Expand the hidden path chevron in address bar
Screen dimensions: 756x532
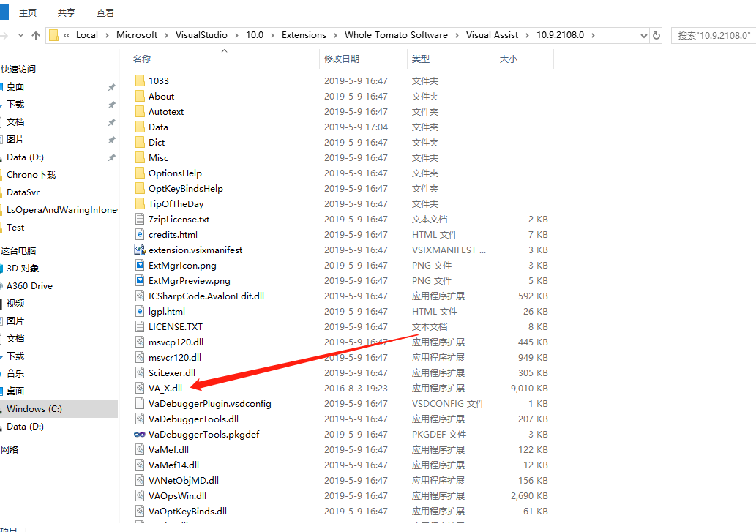click(x=67, y=35)
